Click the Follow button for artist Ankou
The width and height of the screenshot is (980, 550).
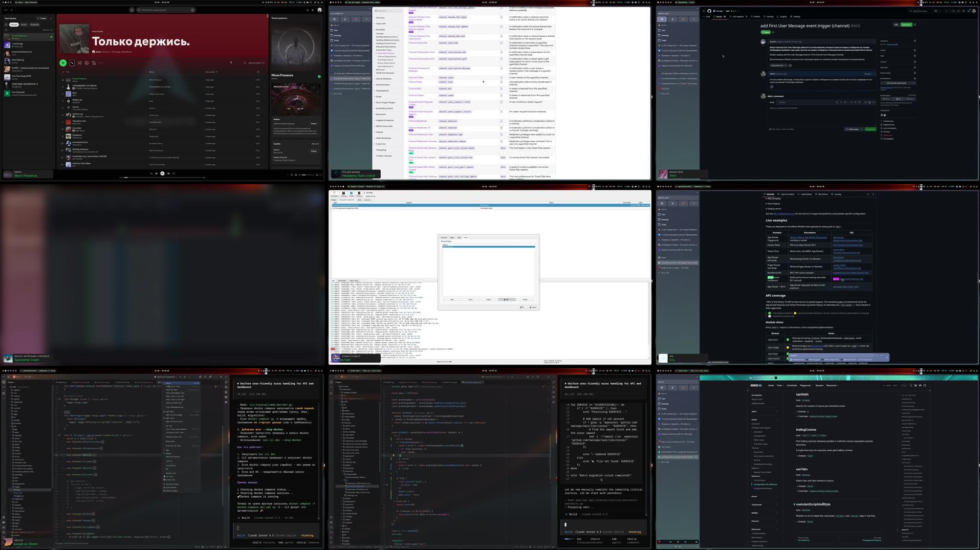click(313, 123)
